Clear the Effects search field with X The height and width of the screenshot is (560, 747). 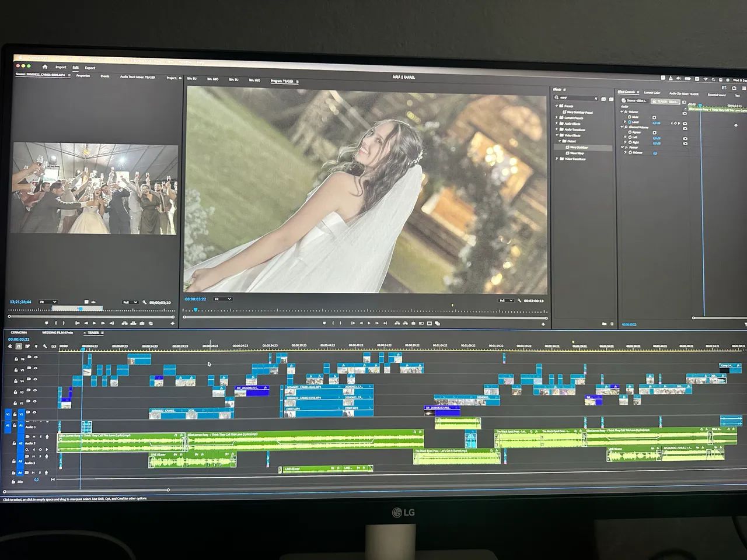point(596,99)
